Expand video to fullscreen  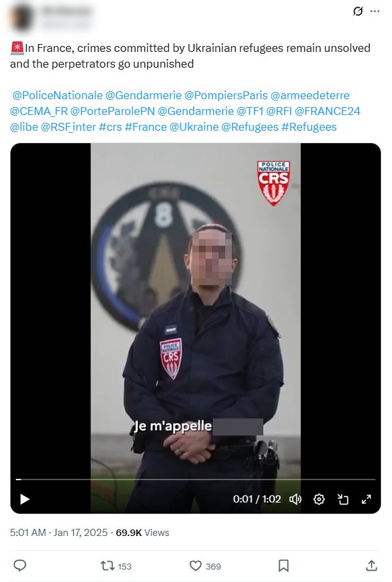coord(366,499)
